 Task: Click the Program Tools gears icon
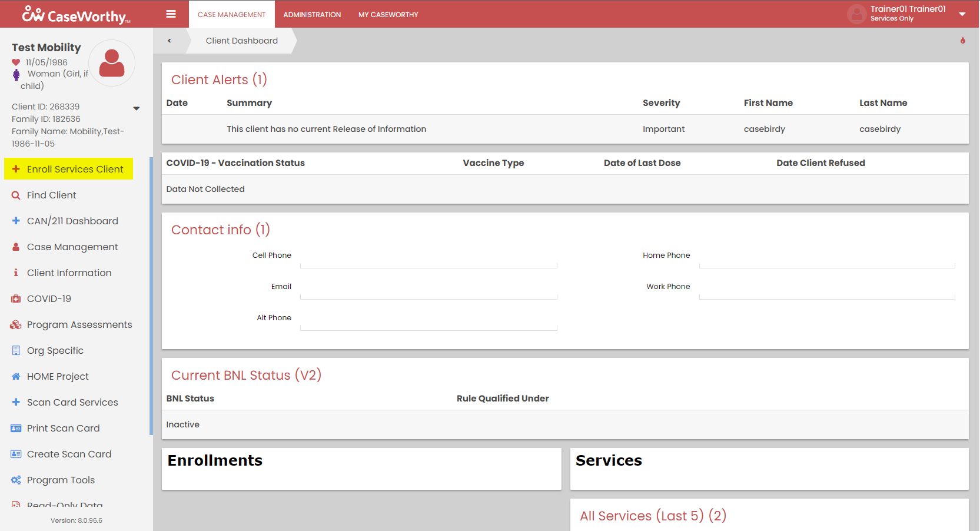pos(16,480)
